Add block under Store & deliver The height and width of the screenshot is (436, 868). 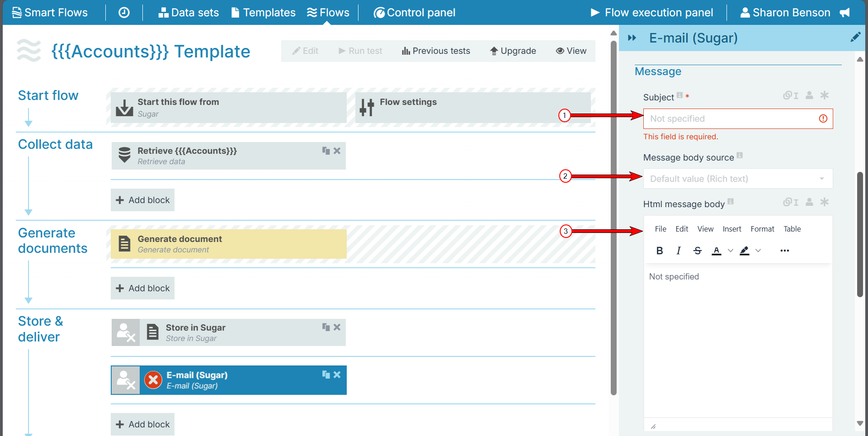pyautogui.click(x=142, y=424)
